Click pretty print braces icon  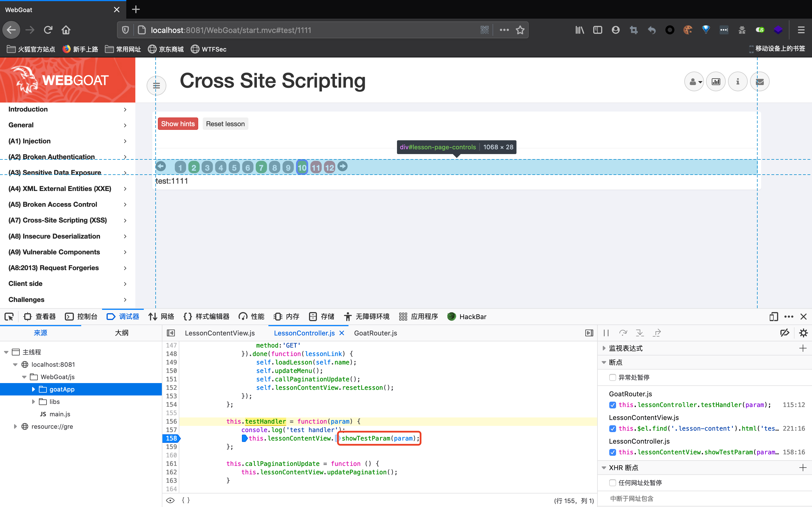[186, 500]
